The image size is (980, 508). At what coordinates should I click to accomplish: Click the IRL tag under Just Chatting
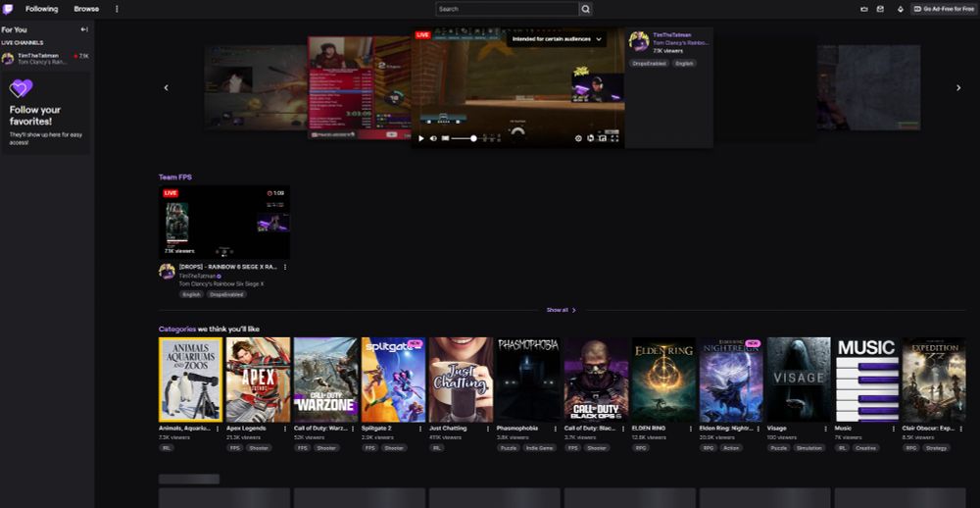(x=436, y=448)
